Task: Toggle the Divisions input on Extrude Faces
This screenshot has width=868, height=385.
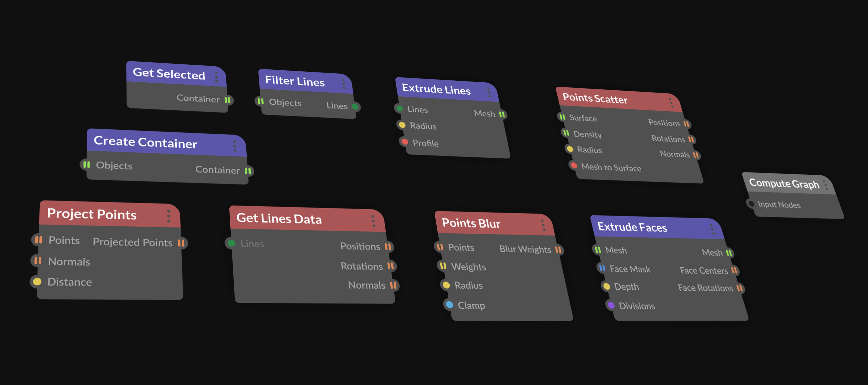Action: (x=611, y=305)
